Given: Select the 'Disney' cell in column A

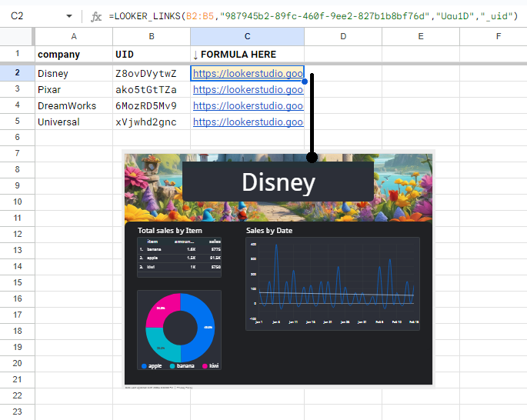Looking at the screenshot, I should tap(74, 73).
